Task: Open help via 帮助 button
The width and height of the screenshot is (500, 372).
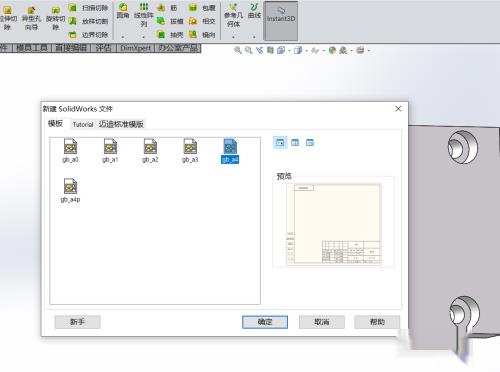Action: coord(377,322)
